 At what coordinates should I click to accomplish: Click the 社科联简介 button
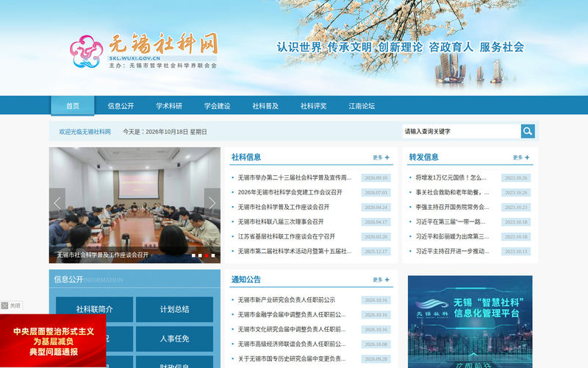tap(95, 309)
